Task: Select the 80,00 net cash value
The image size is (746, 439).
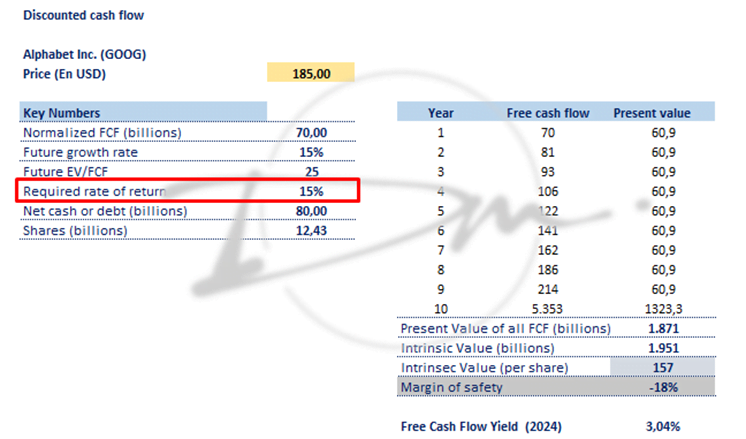Action: (311, 211)
